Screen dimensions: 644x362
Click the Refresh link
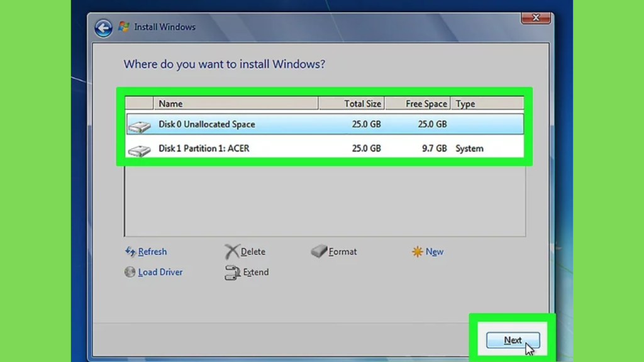152,251
